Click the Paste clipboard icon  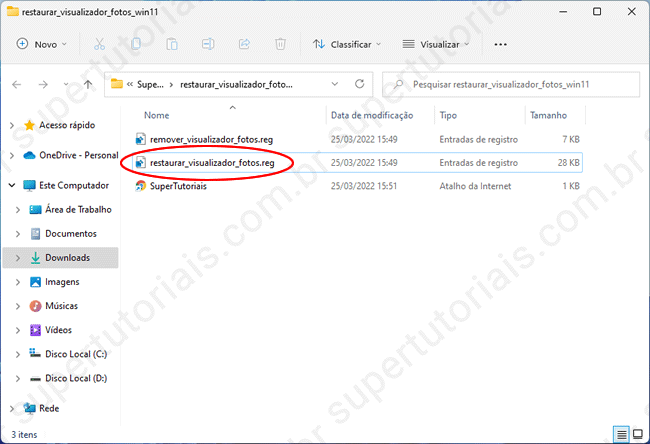(172, 44)
